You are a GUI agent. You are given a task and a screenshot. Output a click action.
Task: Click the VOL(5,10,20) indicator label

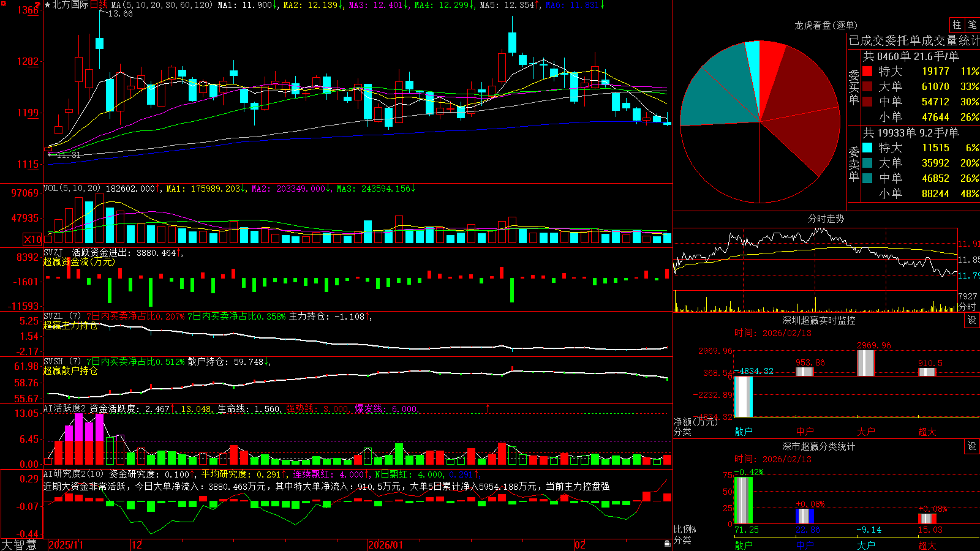72,189
